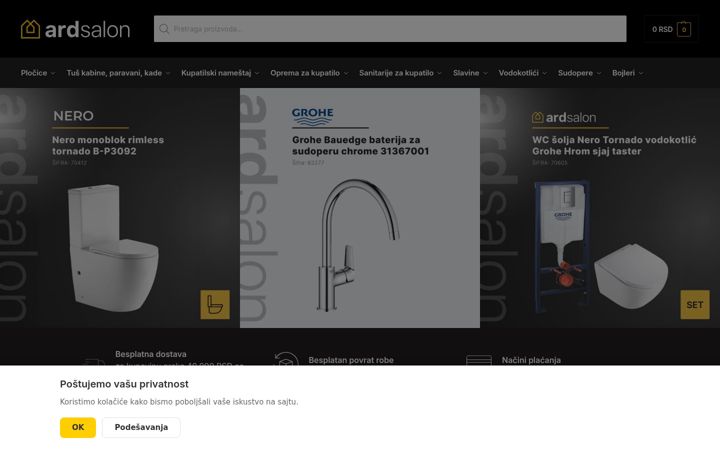Screen dimensions: 720x450
Task: Click Besplatna dostava text
Action: pos(151,354)
